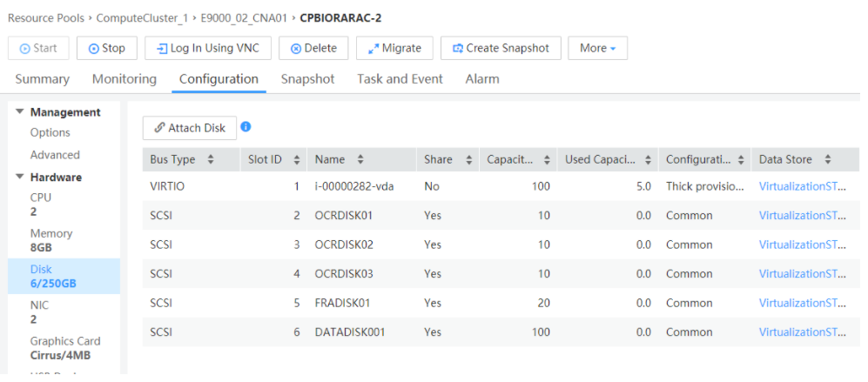Viewport: 868px width, 382px height.
Task: Switch to the Monitoring tab
Action: 124,79
